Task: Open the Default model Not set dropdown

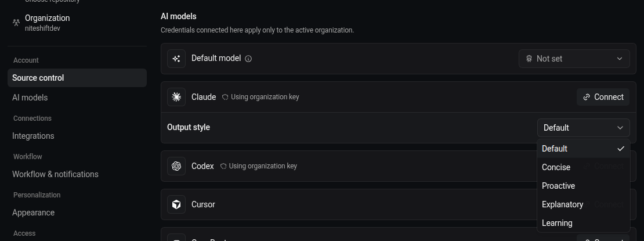Action: (x=574, y=59)
